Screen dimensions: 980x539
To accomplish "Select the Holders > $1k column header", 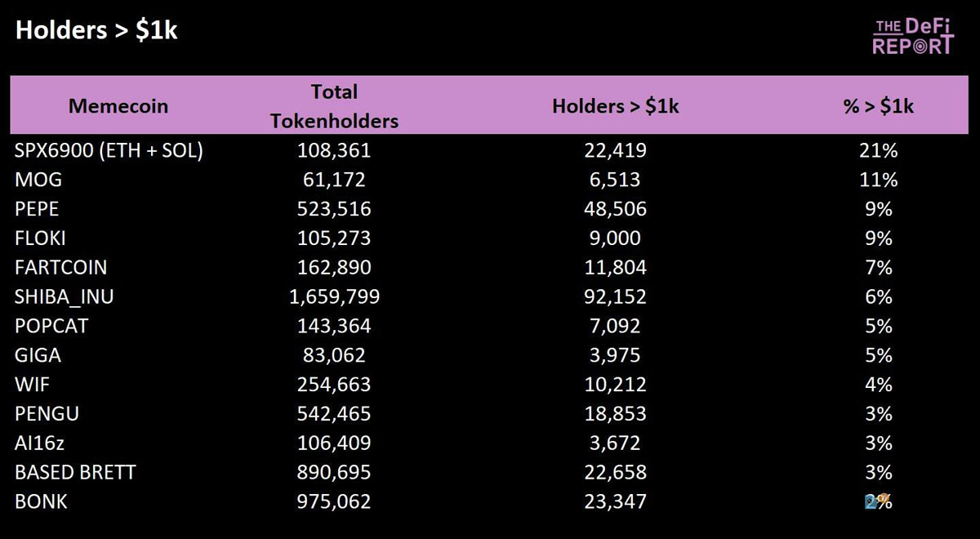I will point(616,106).
